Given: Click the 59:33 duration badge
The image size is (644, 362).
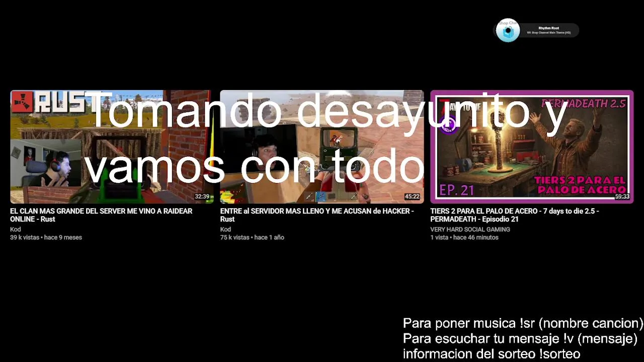Looking at the screenshot, I should point(622,197).
